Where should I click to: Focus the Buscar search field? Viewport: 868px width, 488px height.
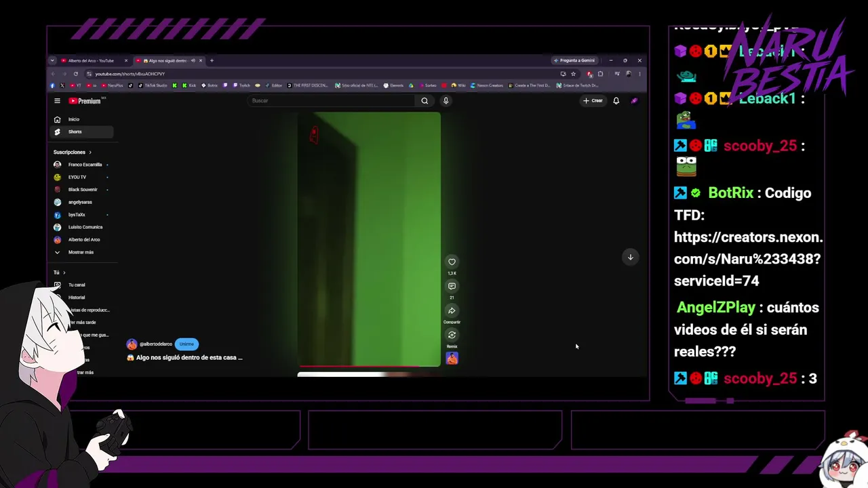332,101
